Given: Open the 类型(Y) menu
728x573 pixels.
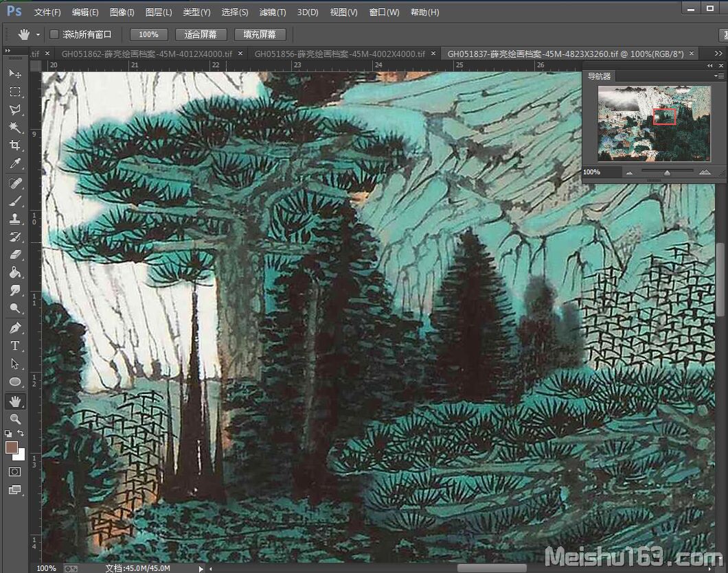Looking at the screenshot, I should (196, 12).
